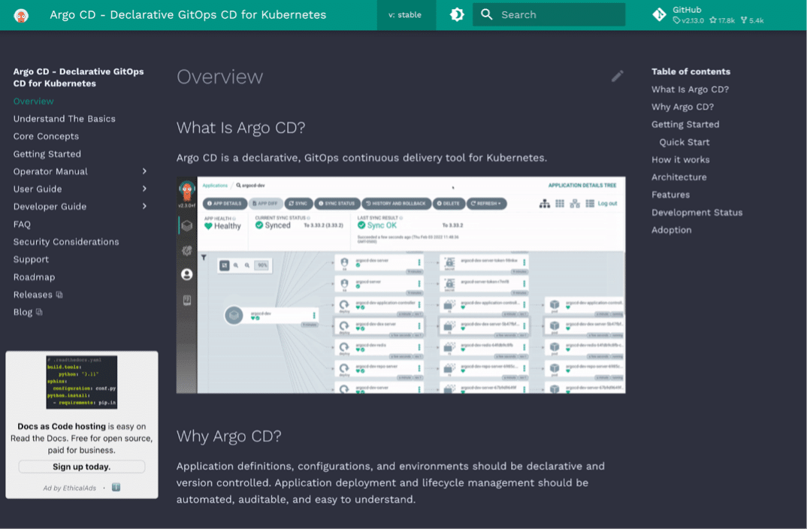Toggle the light/dark color scheme switch
The height and width of the screenshot is (532, 810).
[x=458, y=14]
